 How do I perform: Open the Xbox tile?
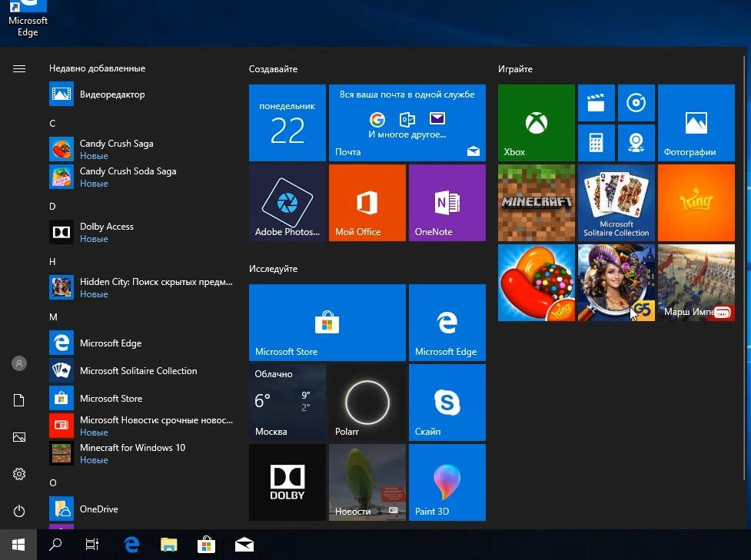coord(536,123)
